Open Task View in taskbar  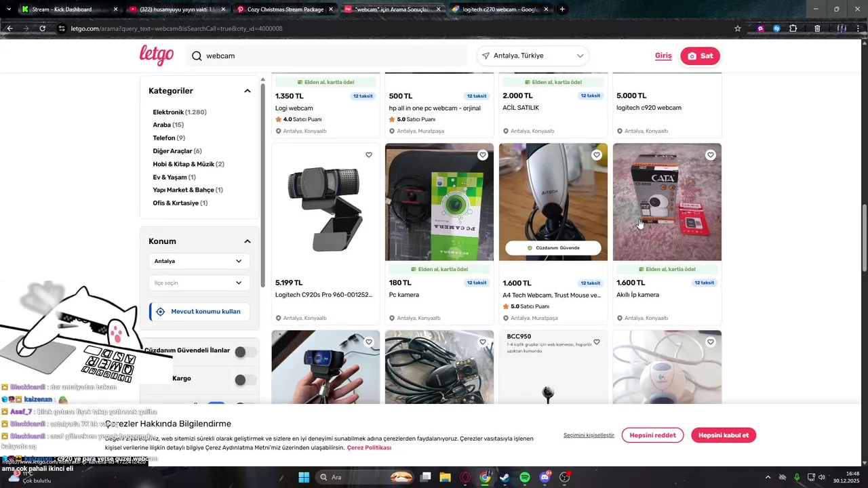(x=425, y=477)
